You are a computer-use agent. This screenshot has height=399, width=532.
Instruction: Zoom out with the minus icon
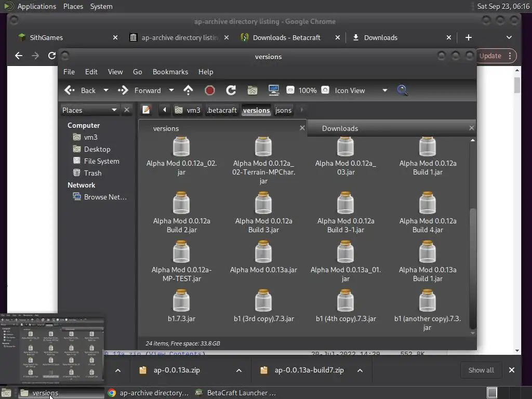(290, 90)
